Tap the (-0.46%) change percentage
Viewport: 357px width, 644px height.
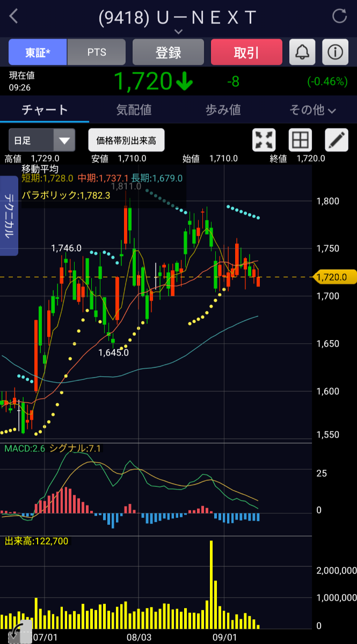[327, 82]
